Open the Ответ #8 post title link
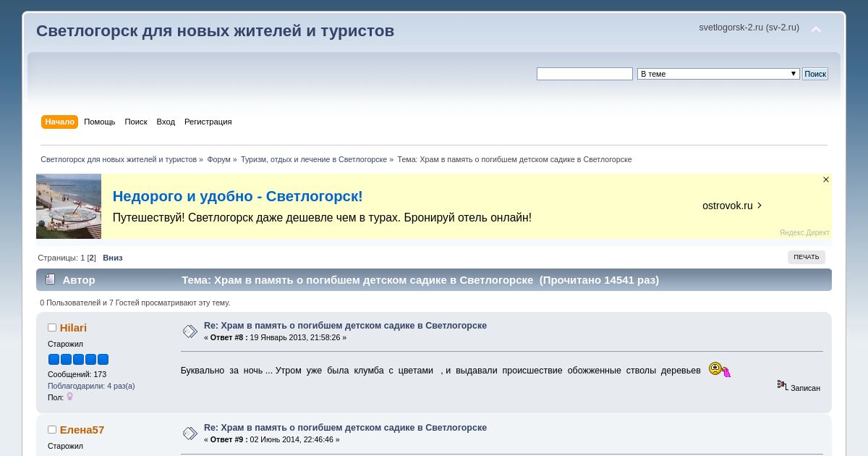 click(x=345, y=326)
